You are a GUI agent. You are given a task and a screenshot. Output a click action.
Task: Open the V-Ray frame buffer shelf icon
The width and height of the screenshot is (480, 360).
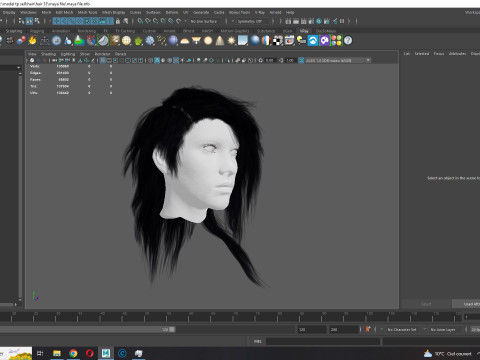point(289,41)
